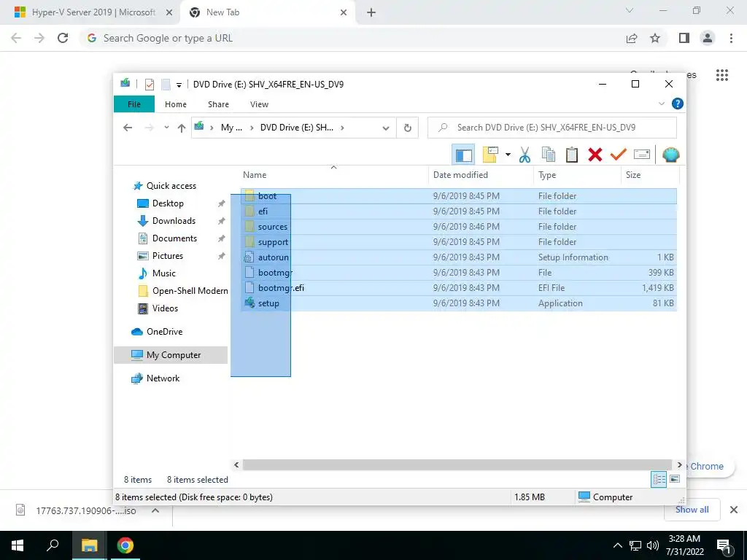The height and width of the screenshot is (560, 747).
Task: Open Open-Shell settings shell icon
Action: [671, 155]
